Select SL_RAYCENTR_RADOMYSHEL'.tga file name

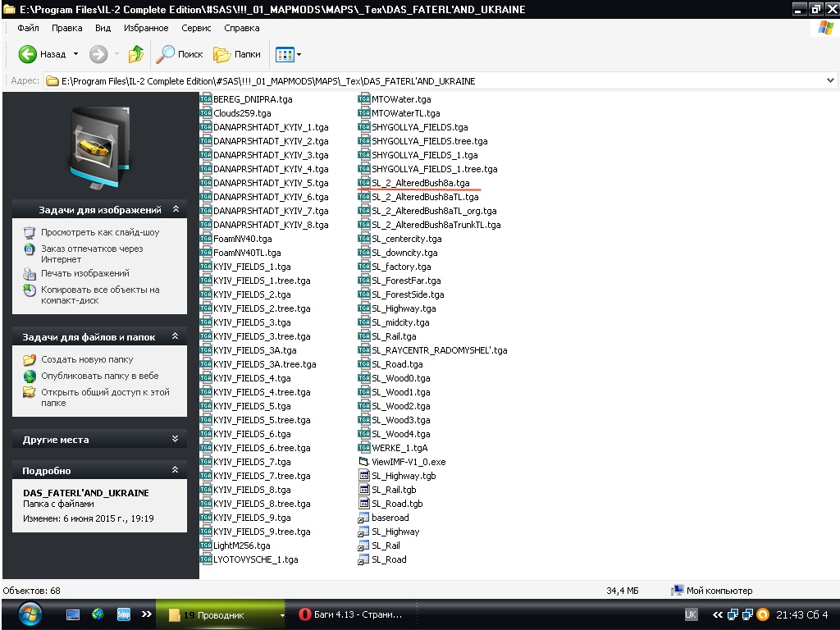coord(440,350)
